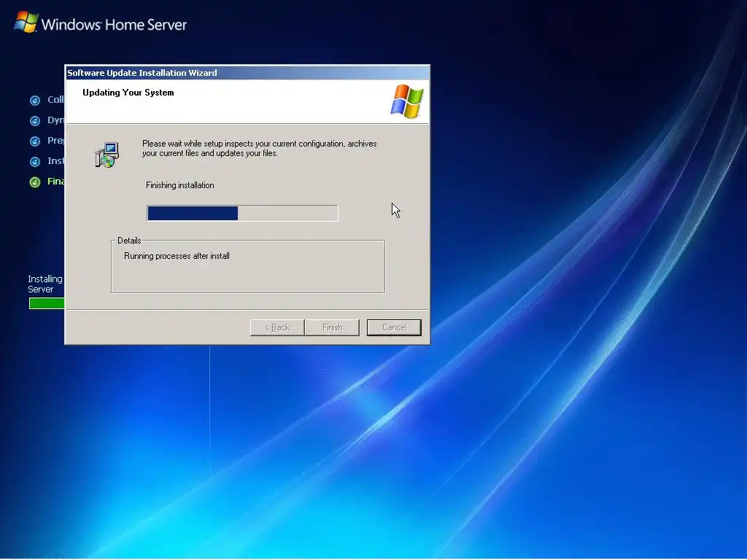Image resolution: width=747 pixels, height=560 pixels.
Task: Click the 'Inst' step bullet icon
Action: pyautogui.click(x=35, y=161)
